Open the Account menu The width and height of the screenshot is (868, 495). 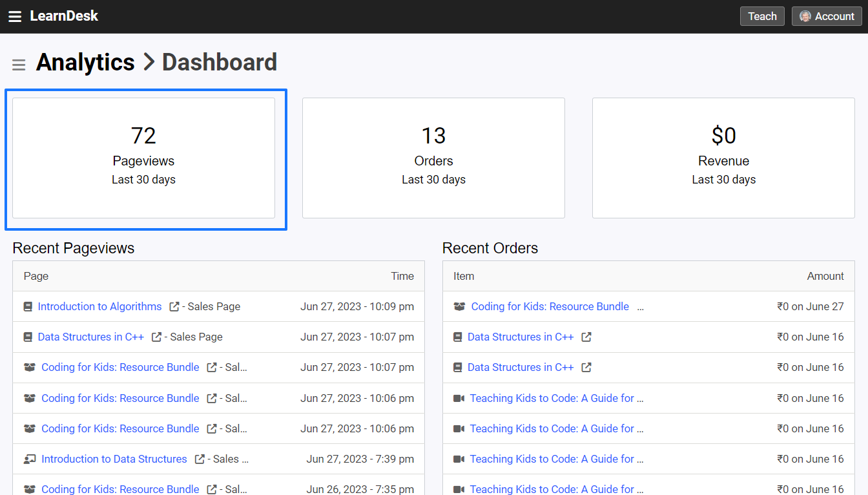tap(827, 16)
